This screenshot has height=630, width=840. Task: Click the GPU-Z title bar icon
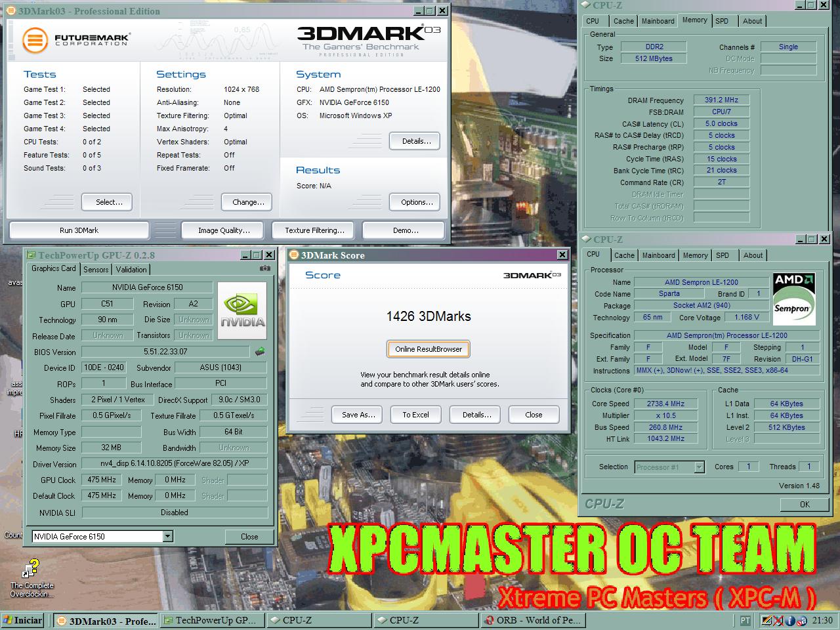click(x=31, y=255)
